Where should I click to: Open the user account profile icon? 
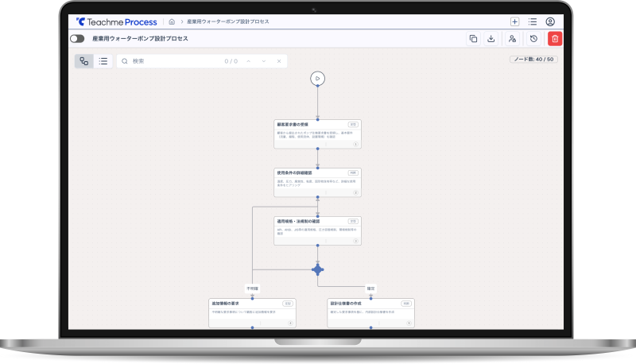[x=550, y=21]
